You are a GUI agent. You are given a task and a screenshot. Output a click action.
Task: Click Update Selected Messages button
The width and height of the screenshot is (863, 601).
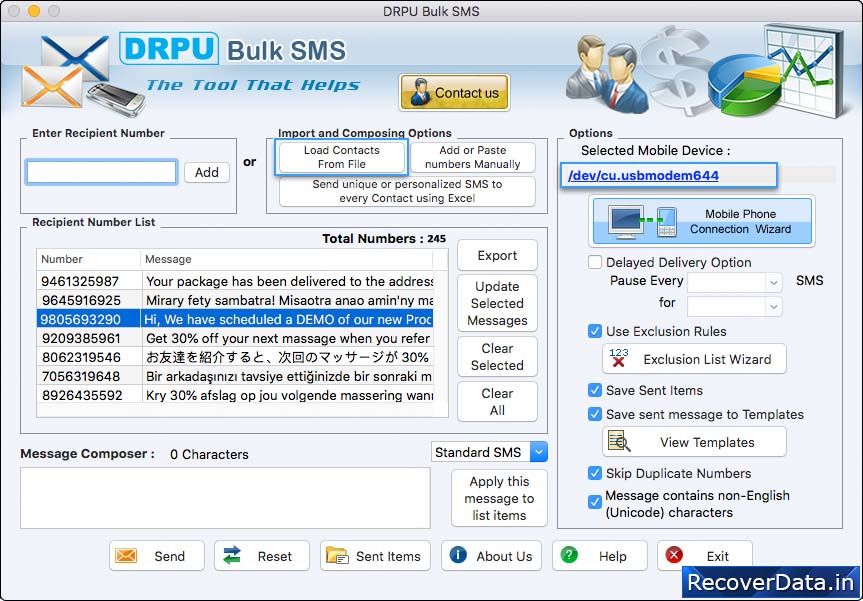point(497,303)
